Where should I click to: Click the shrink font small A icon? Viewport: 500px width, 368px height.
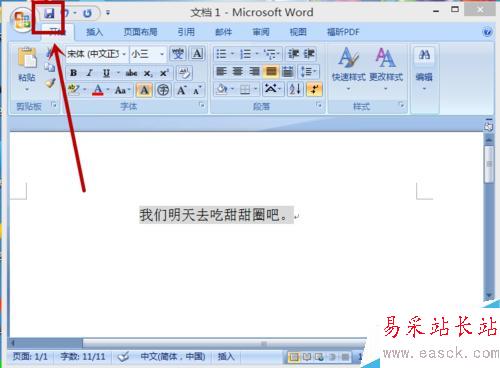pyautogui.click(x=197, y=90)
